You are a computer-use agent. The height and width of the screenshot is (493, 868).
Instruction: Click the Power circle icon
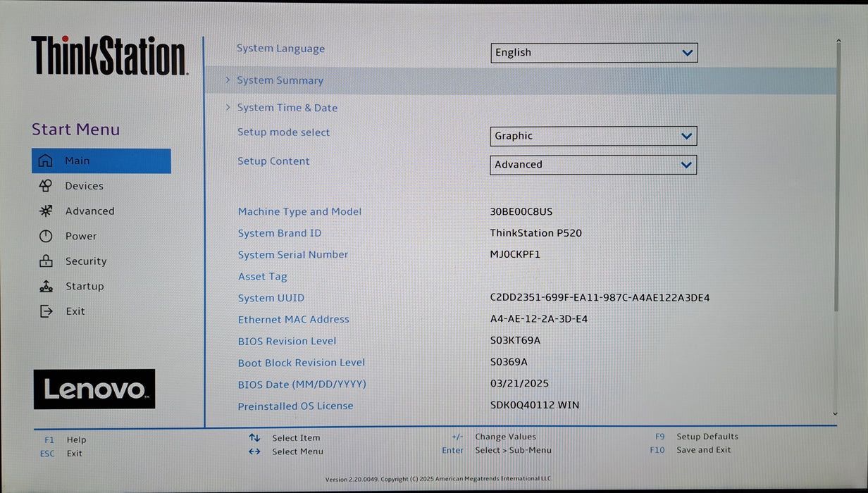pos(45,236)
